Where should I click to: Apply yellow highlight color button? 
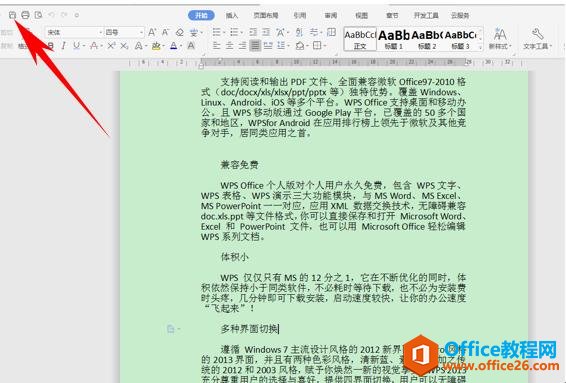point(156,46)
